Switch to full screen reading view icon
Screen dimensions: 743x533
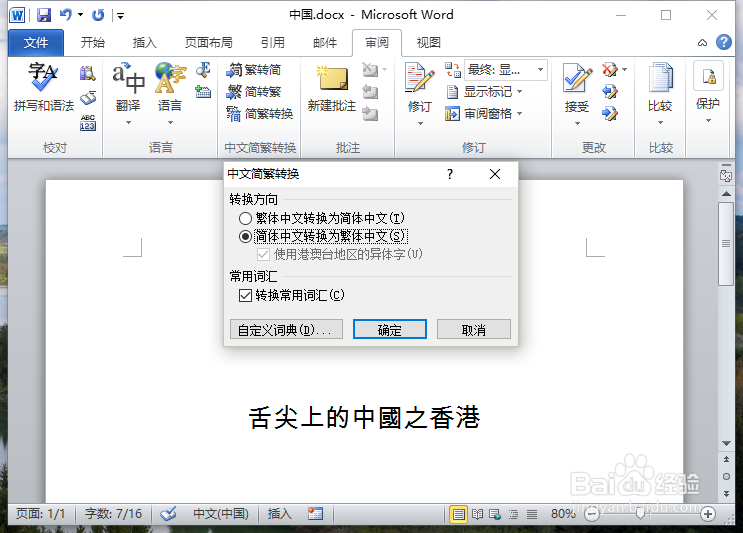(x=477, y=514)
